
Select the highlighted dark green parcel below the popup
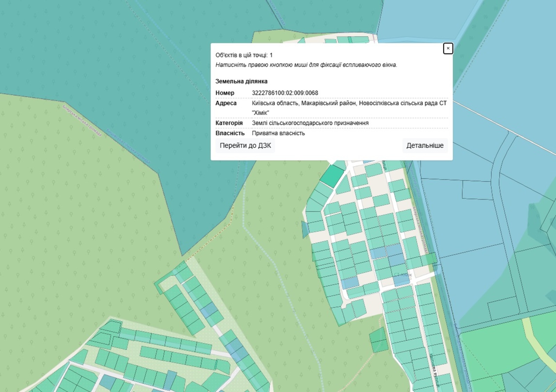point(332,175)
